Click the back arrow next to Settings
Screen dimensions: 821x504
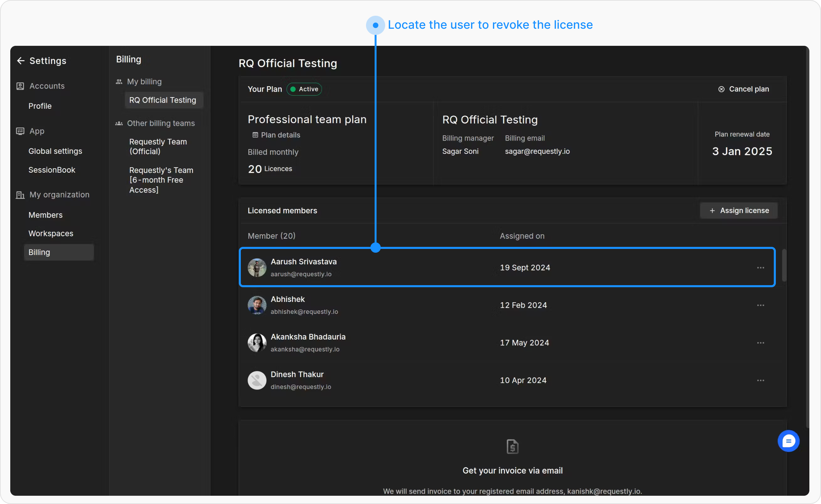point(21,61)
